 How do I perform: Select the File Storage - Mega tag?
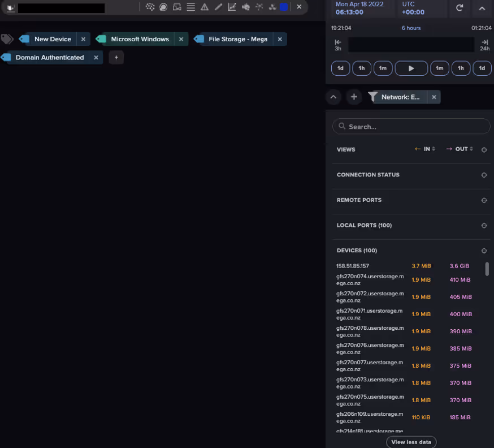tap(237, 39)
